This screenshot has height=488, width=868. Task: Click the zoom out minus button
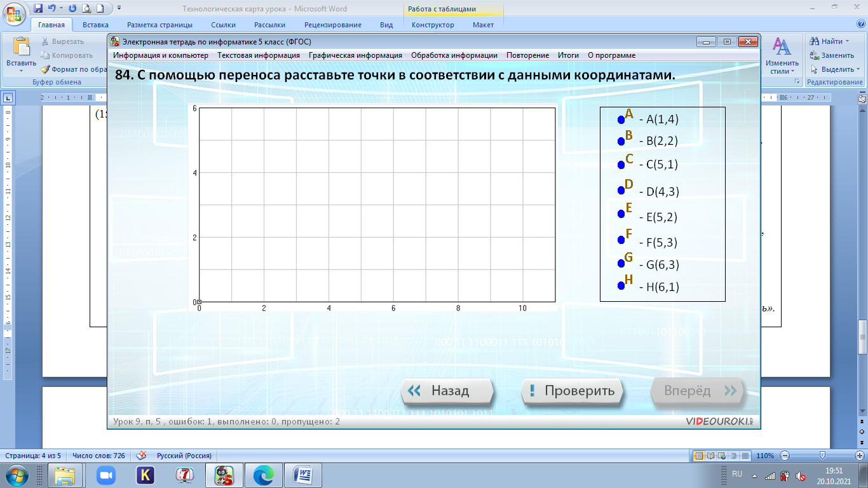[x=784, y=456]
